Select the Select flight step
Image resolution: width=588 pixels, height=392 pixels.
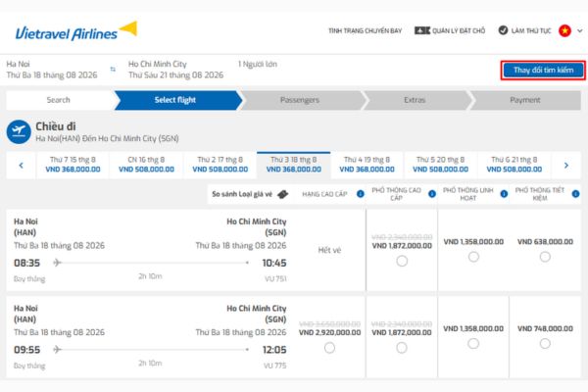[x=177, y=100]
